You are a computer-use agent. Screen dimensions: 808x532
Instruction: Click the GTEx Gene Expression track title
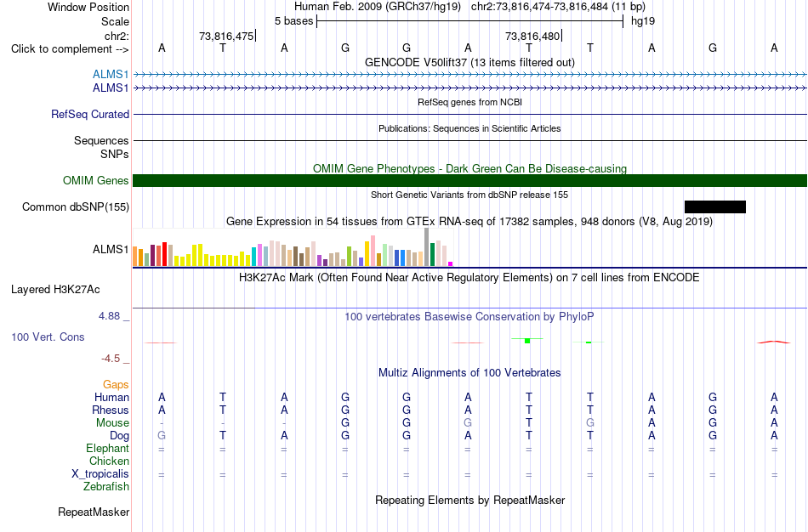coord(469,222)
